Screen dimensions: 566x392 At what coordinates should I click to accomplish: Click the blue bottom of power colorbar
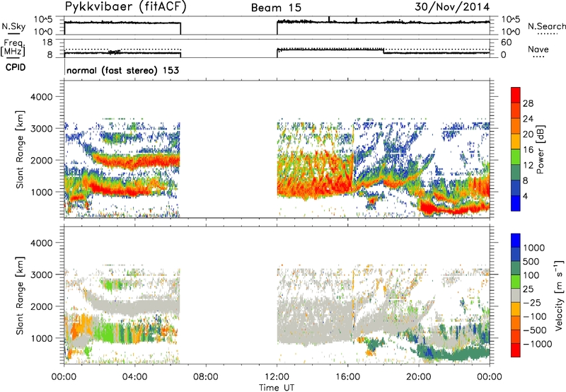(x=516, y=203)
